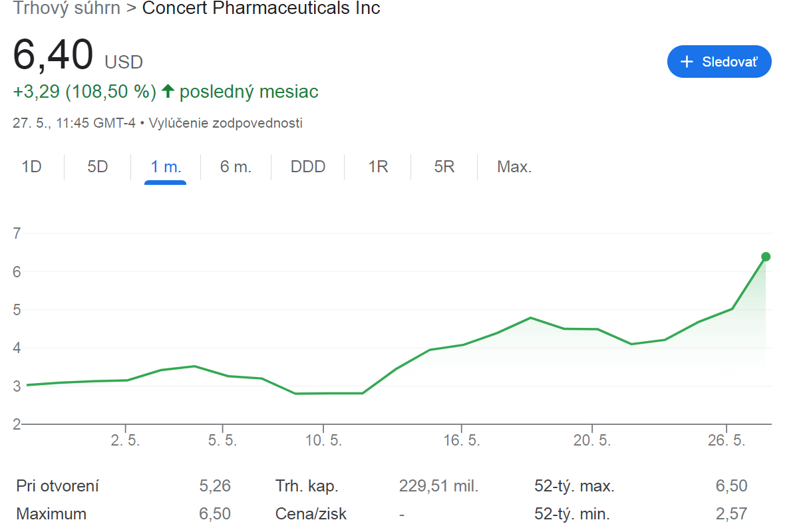The image size is (811, 532).
Task: Select the 1R time range tab
Action: click(x=378, y=166)
